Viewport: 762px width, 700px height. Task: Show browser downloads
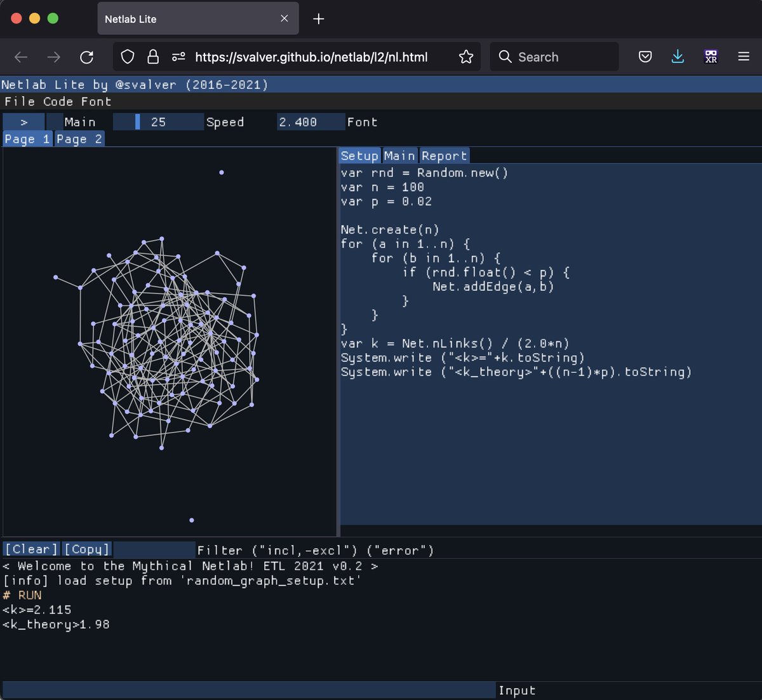[x=678, y=57]
